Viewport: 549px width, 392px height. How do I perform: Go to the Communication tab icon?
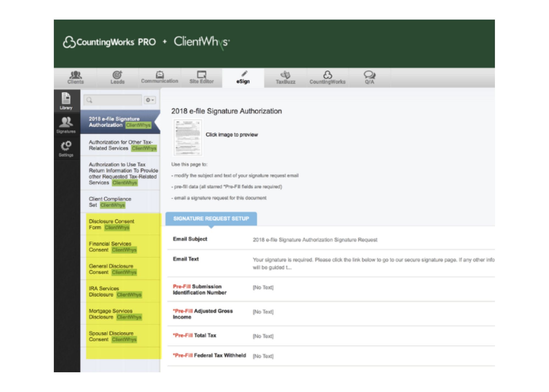coord(160,75)
